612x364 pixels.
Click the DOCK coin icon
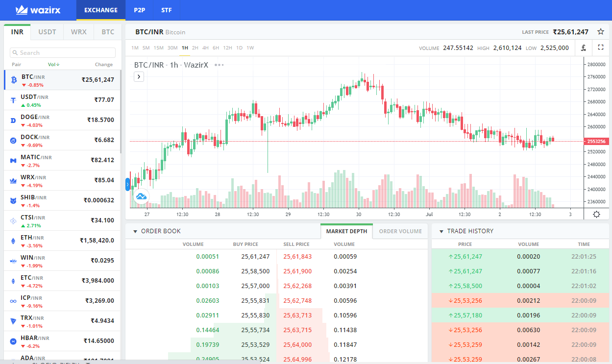click(13, 140)
